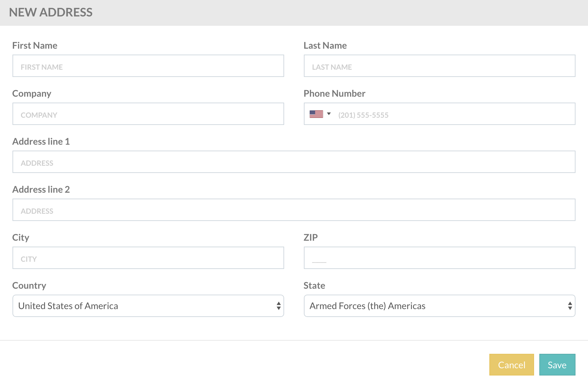Click the Company label
588x388 pixels.
[32, 94]
